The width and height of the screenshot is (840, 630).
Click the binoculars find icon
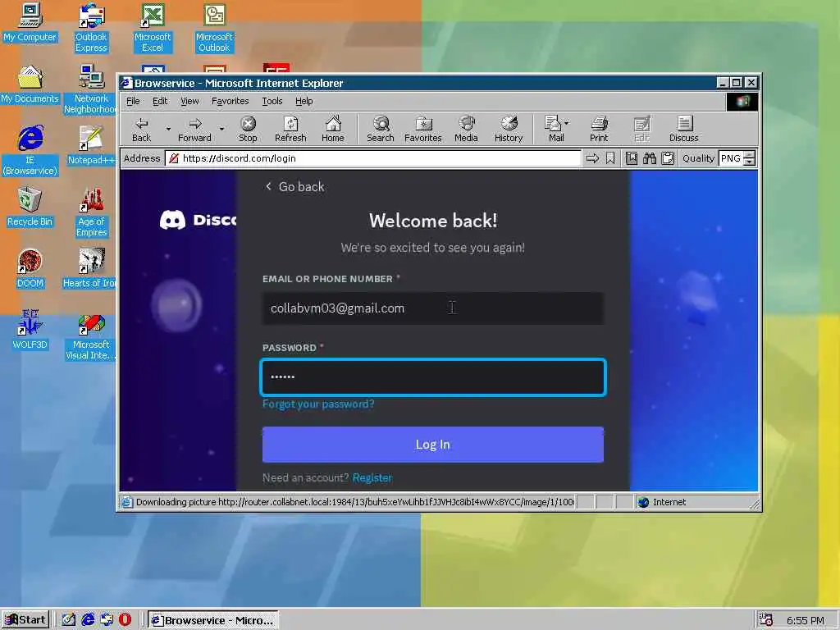pos(650,158)
